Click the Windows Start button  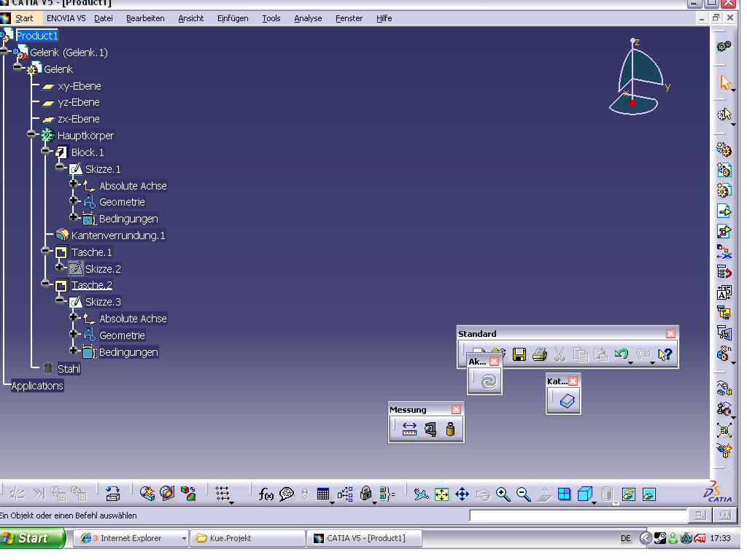(31, 538)
